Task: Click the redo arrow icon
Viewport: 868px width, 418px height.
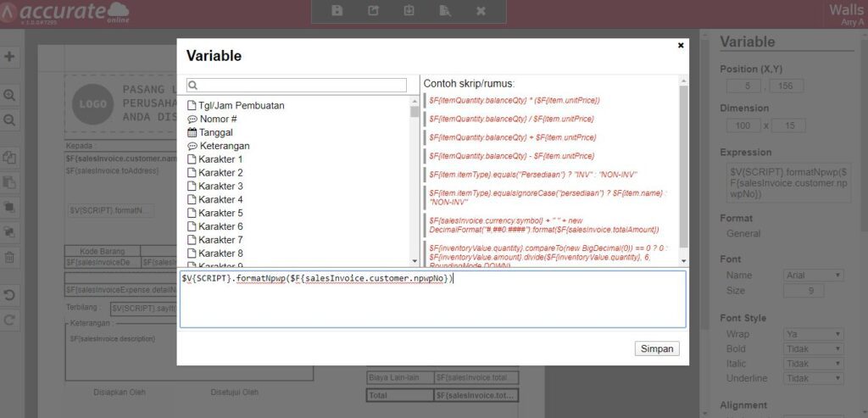Action: coord(9,320)
